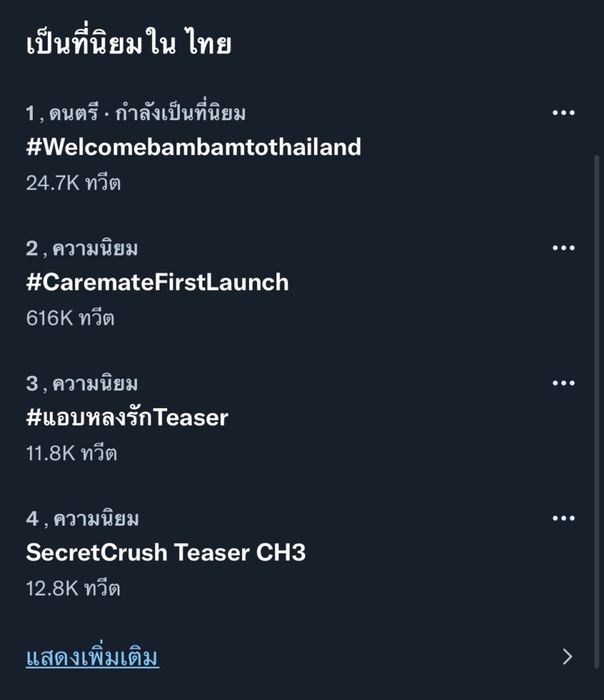The image size is (604, 700).
Task: Click the เป็นที่นิยมใน ไทย heading
Action: (x=129, y=45)
